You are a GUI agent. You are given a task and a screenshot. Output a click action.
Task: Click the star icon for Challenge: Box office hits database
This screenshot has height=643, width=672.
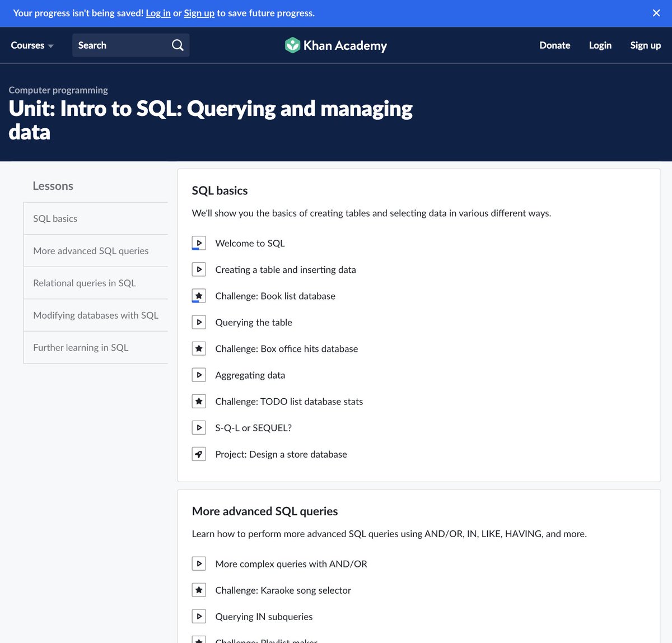[199, 348]
